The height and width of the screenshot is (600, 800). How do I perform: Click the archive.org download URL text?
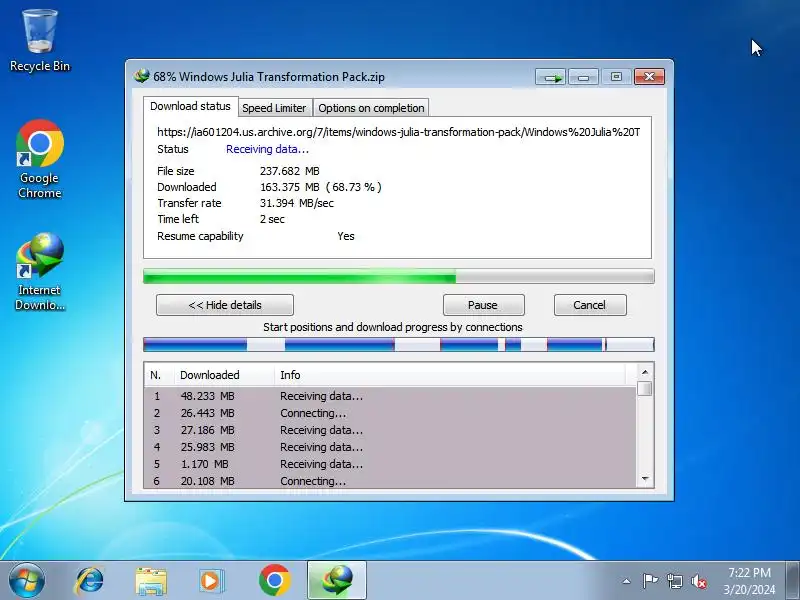tap(398, 132)
